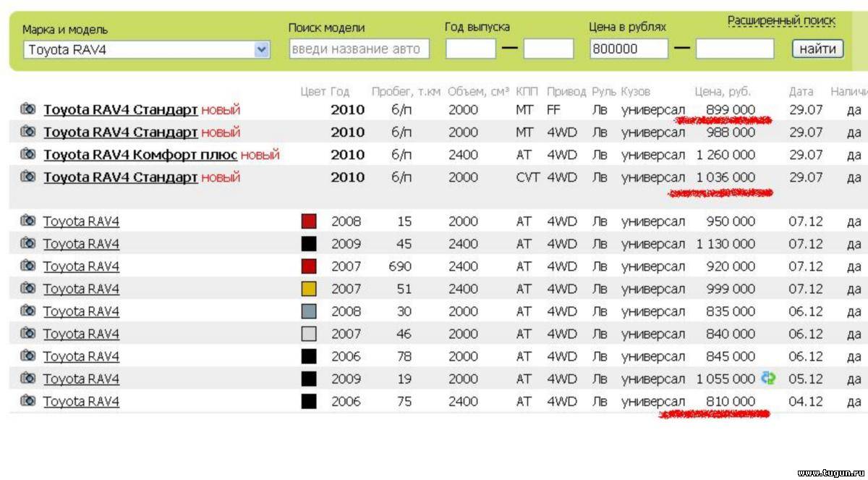This screenshot has height=480, width=868.
Task: Click blue-gray swatch of the 835 000 RAV4
Action: point(309,311)
